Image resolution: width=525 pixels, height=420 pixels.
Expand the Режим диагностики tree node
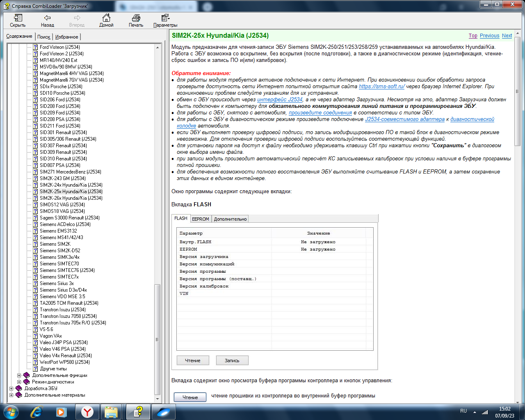point(19,382)
